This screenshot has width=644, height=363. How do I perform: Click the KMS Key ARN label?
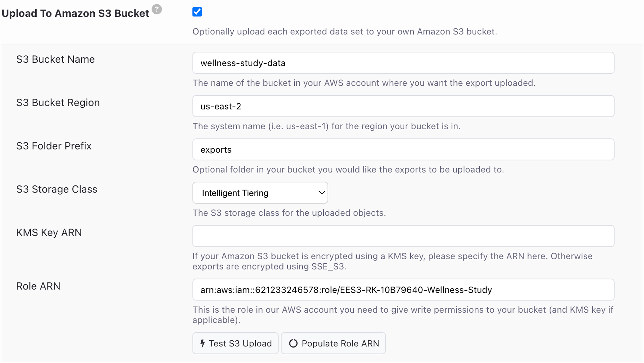[x=49, y=233]
